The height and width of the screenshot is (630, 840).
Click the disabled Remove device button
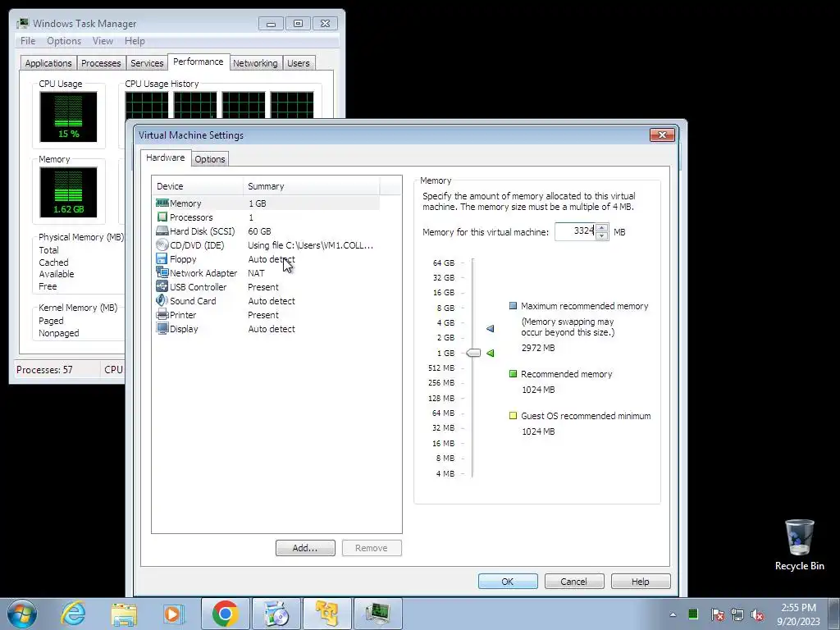coord(372,547)
